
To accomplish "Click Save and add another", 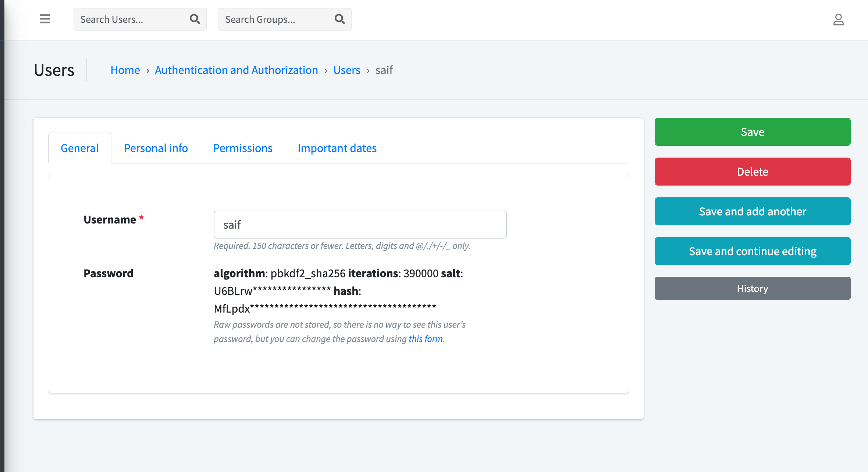I will coord(752,211).
